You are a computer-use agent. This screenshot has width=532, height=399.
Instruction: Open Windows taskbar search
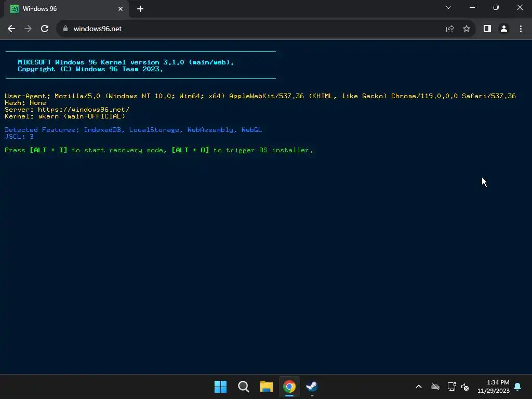tap(243, 387)
